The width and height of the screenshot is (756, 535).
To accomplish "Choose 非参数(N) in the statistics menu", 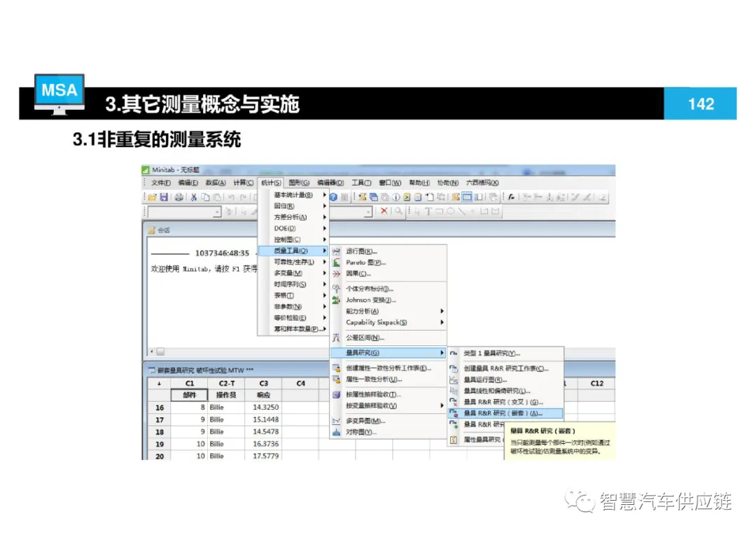I will pos(293,307).
